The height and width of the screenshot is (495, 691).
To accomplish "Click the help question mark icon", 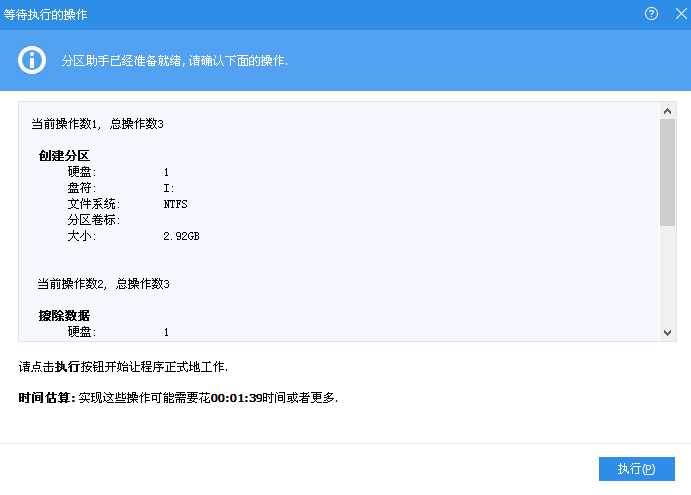I will [651, 14].
